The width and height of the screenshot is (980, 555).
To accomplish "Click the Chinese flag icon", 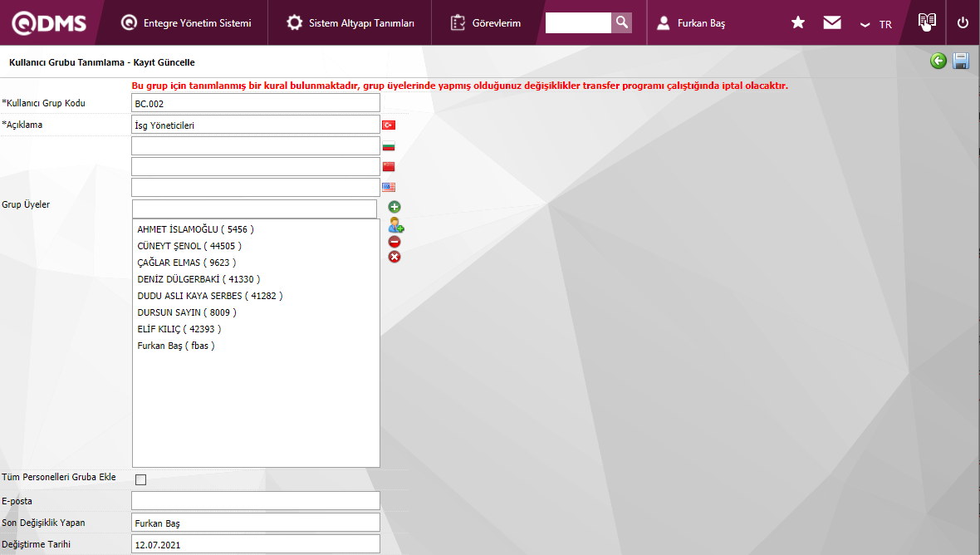I will pyautogui.click(x=389, y=166).
